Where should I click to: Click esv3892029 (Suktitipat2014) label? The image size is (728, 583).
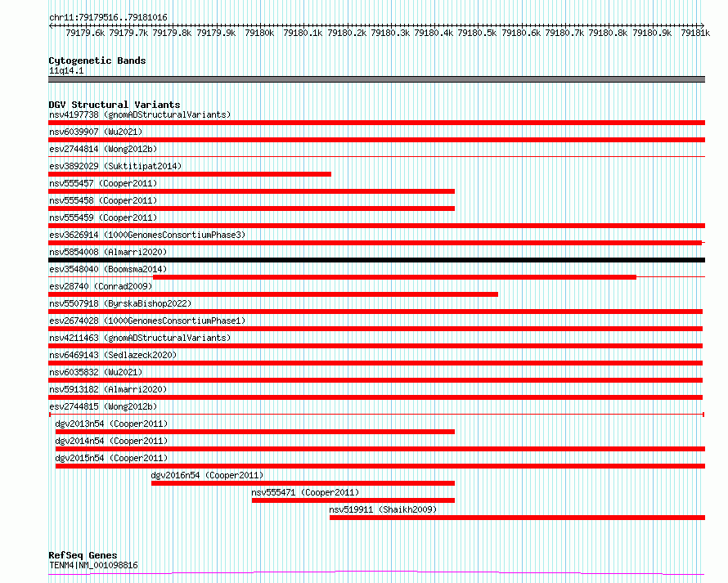(x=115, y=166)
